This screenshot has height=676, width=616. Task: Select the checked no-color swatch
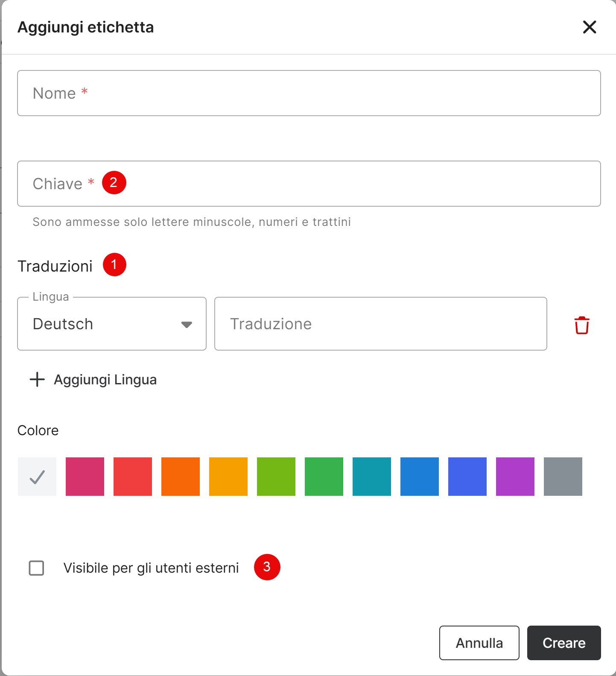click(37, 477)
